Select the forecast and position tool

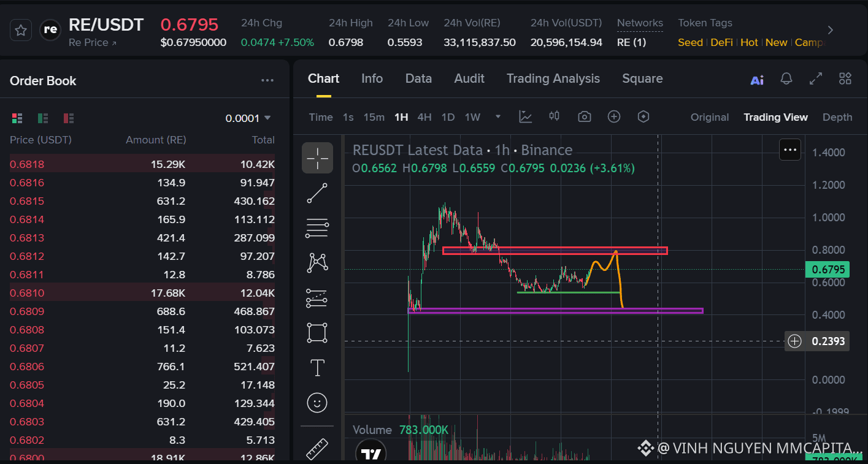point(317,298)
